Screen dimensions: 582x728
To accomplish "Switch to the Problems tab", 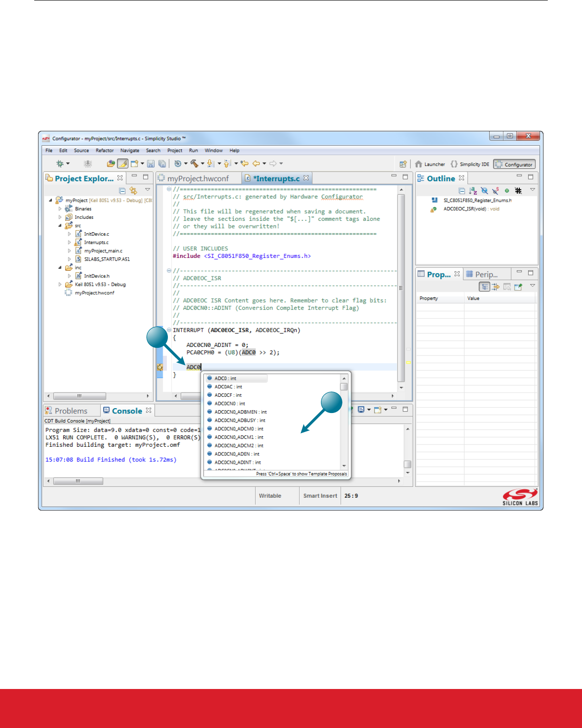I will coord(67,411).
